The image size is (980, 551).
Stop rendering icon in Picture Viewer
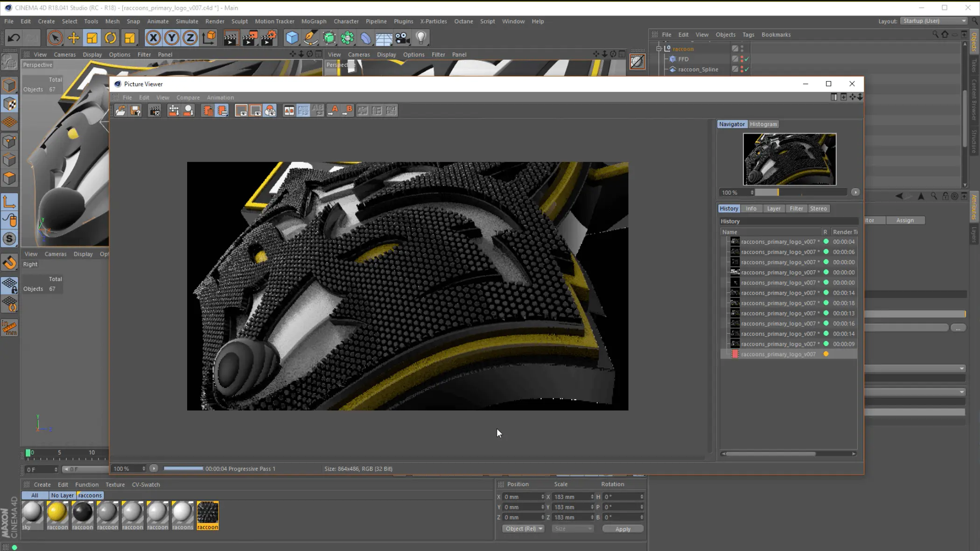pyautogui.click(x=154, y=111)
